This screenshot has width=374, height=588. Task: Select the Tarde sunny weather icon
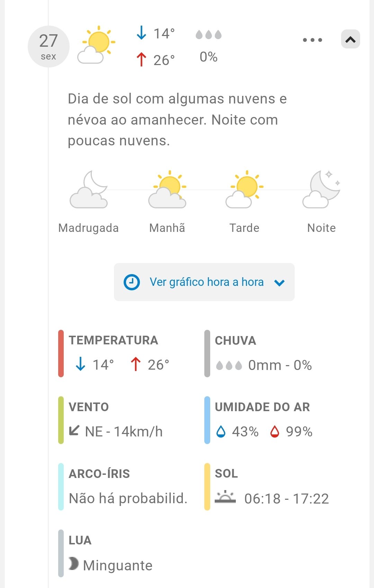click(x=244, y=190)
